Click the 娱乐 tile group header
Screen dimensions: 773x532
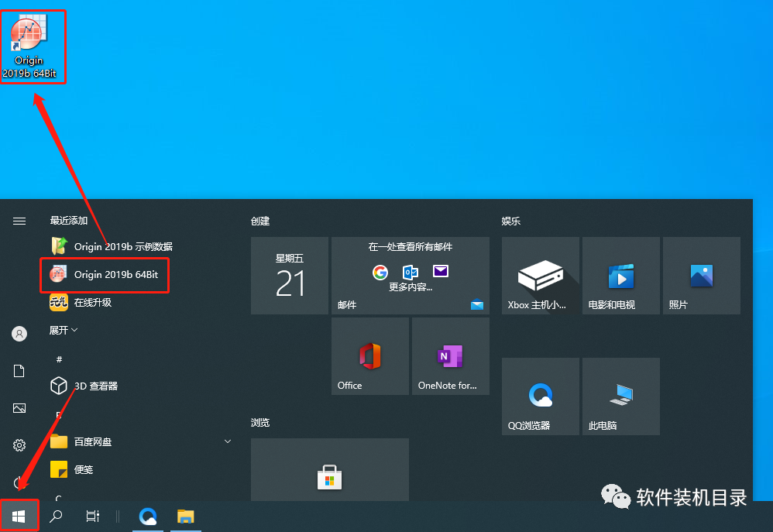point(511,221)
